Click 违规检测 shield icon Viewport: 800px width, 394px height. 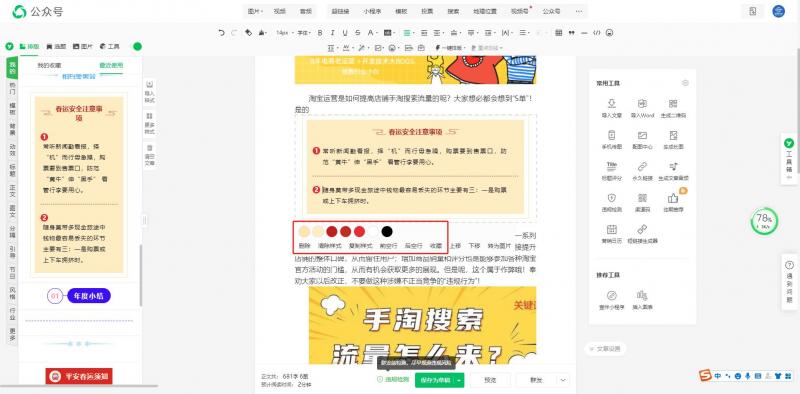[x=611, y=198]
